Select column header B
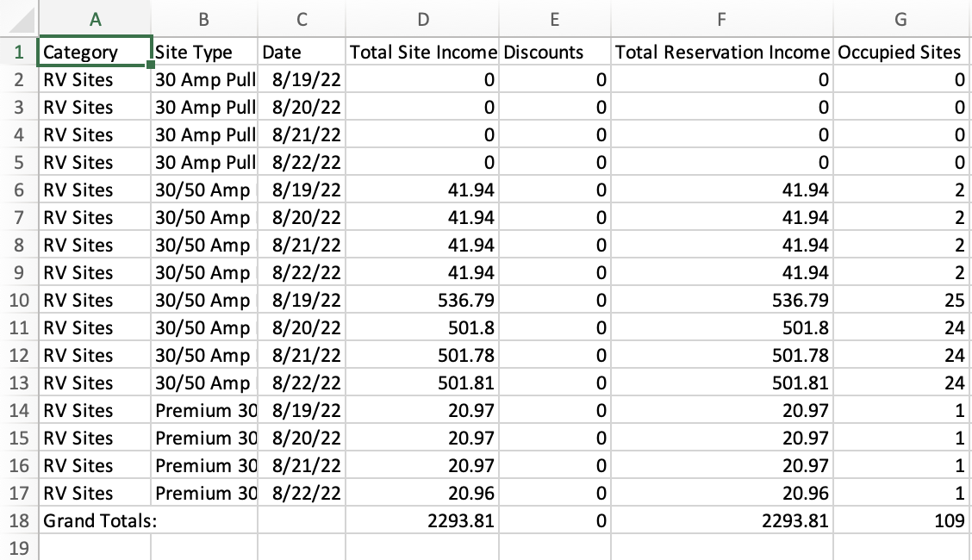The width and height of the screenshot is (972, 560). coord(204,19)
